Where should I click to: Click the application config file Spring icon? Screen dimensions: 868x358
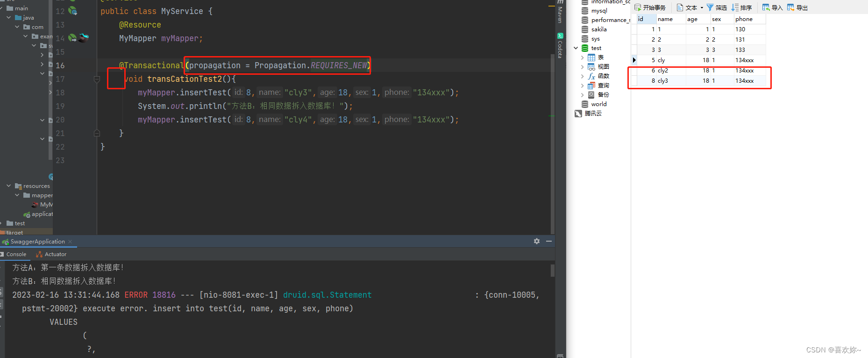tap(27, 215)
